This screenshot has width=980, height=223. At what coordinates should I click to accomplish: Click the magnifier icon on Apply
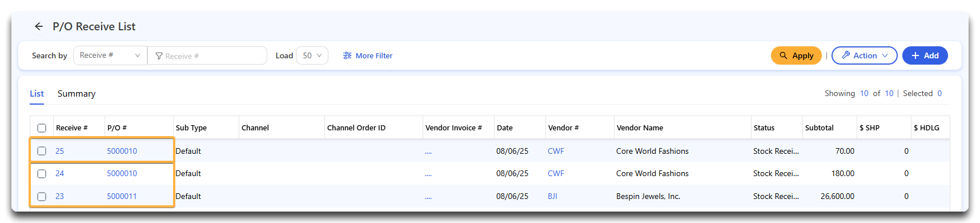784,55
